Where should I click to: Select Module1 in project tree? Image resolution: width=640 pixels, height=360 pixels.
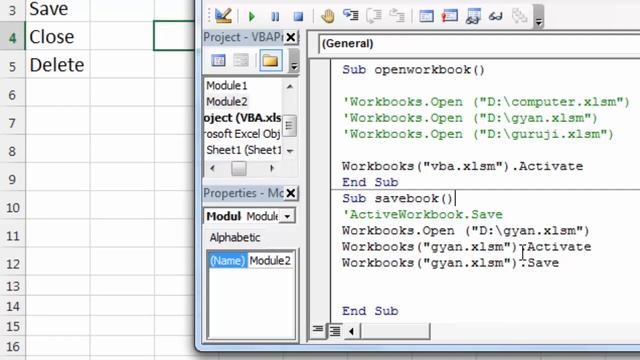[x=227, y=86]
